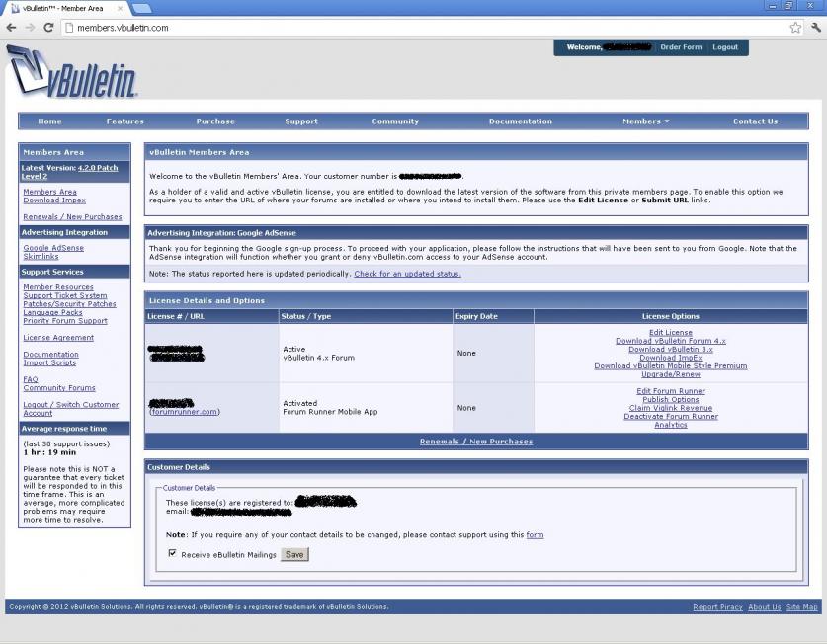Open sidebar Members Area link

tap(50, 192)
